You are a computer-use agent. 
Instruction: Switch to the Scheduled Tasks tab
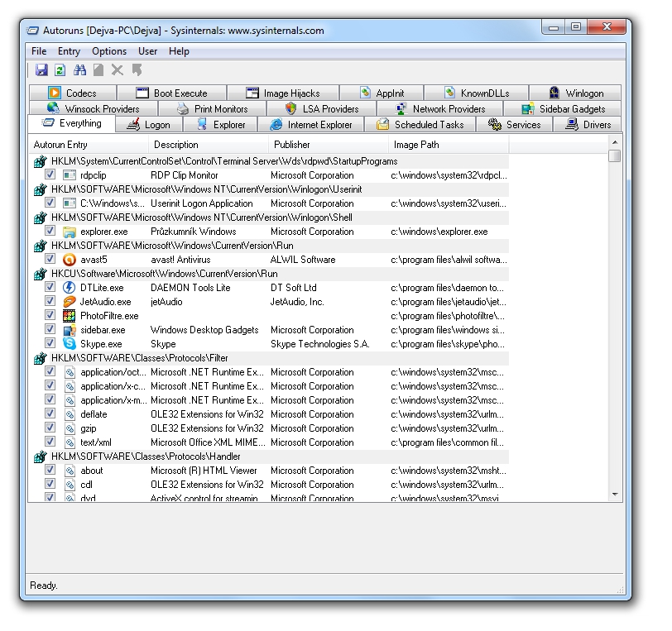click(422, 125)
